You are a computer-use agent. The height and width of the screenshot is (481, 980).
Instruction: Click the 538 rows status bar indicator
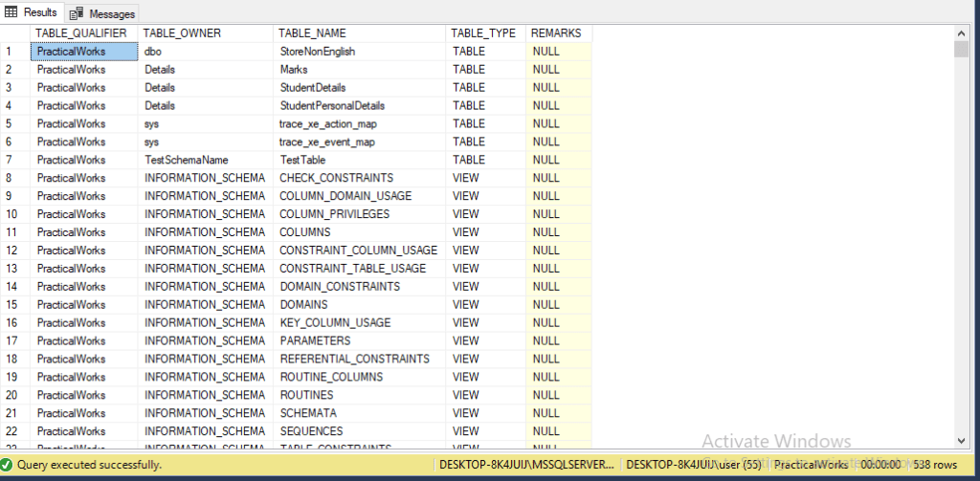coord(936,465)
